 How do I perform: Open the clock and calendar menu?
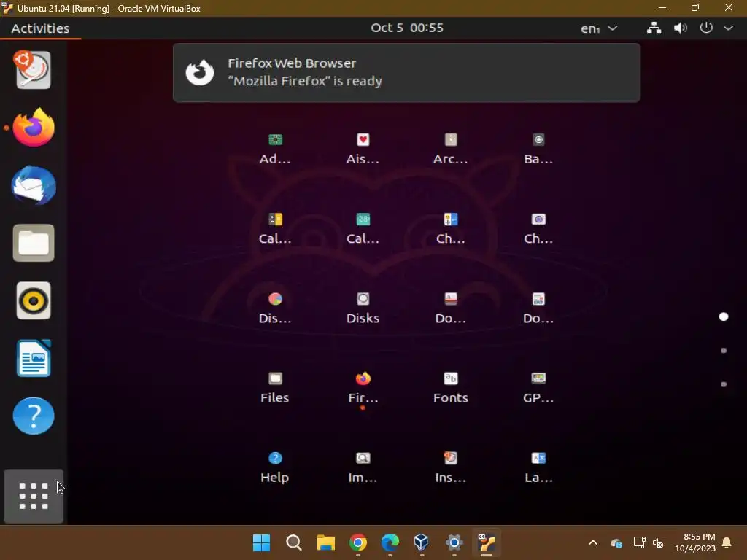407,28
